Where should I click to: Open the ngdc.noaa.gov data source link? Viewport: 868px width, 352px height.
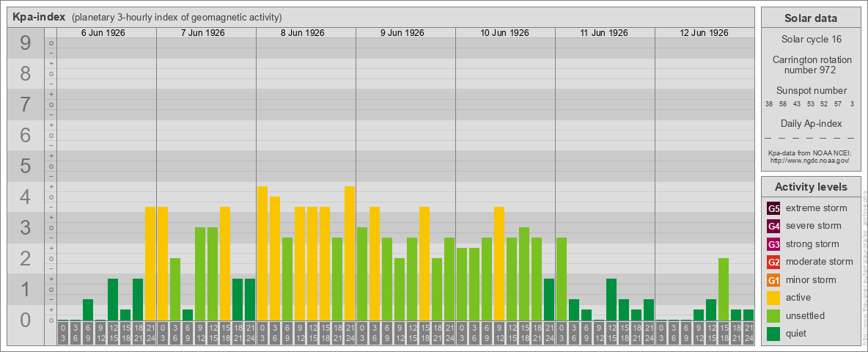point(811,160)
